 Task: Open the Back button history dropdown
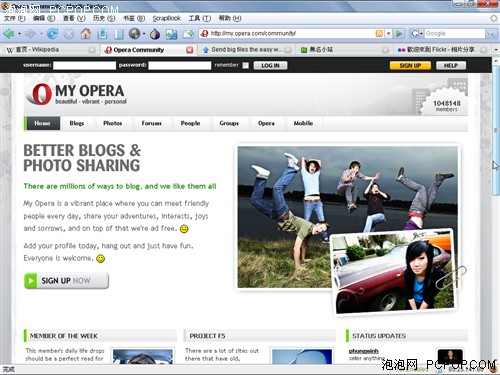pos(19,34)
